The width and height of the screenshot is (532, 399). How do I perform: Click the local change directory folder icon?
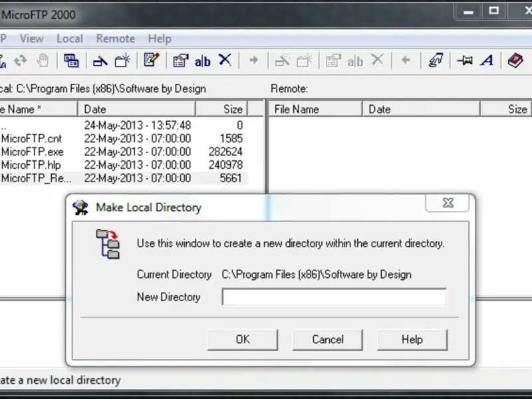(100, 61)
